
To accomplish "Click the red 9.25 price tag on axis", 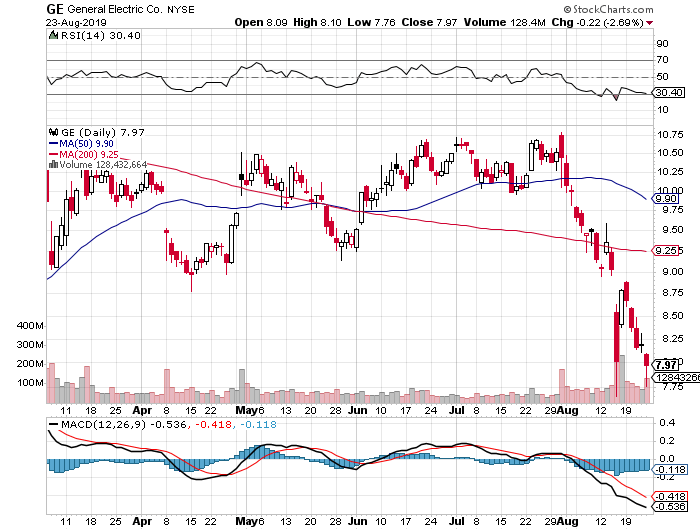I will pyautogui.click(x=666, y=250).
